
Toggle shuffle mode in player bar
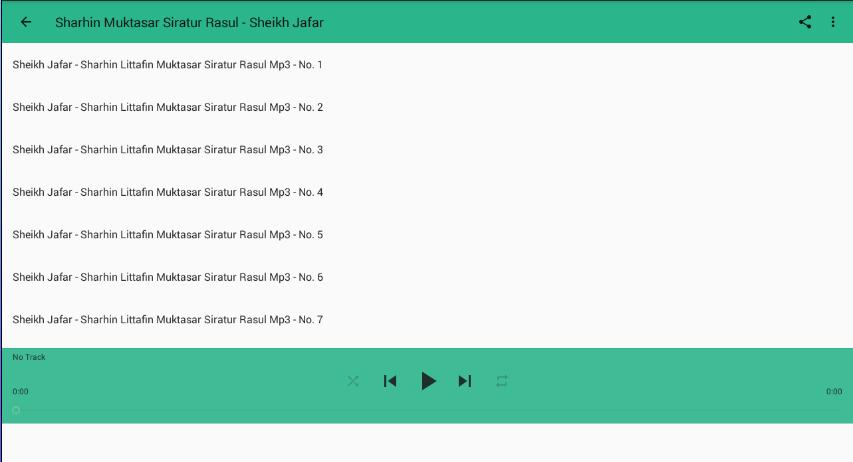(353, 381)
